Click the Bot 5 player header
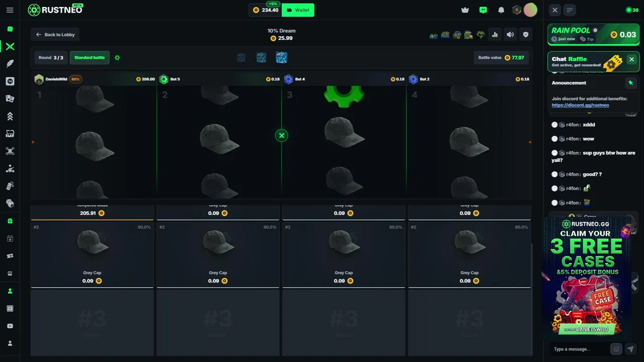Screen dimensions: 644x362 tap(219, 79)
